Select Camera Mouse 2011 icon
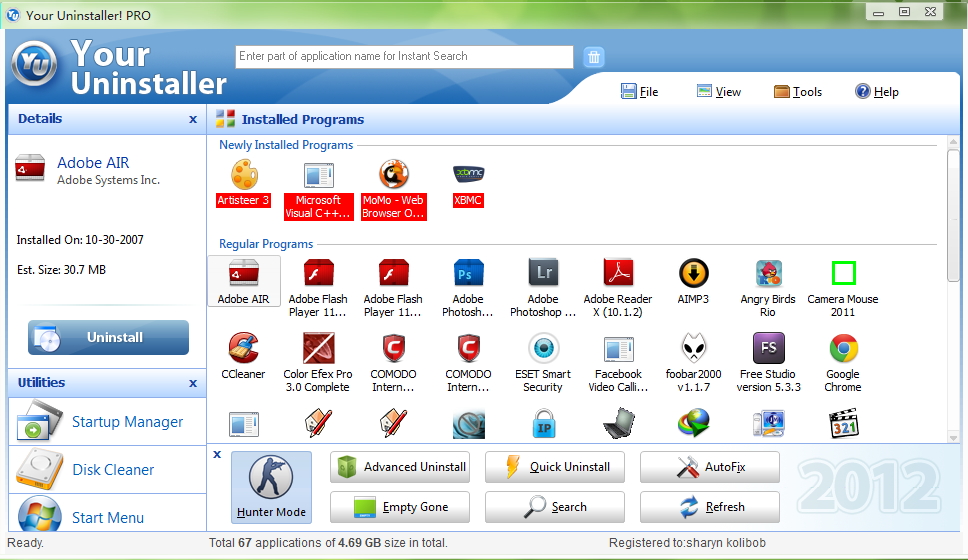Viewport: 968px width, 560px height. [x=843, y=273]
